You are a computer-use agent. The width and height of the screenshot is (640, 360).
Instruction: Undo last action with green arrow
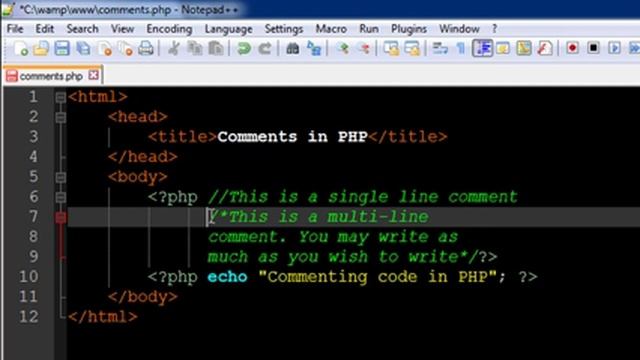244,49
